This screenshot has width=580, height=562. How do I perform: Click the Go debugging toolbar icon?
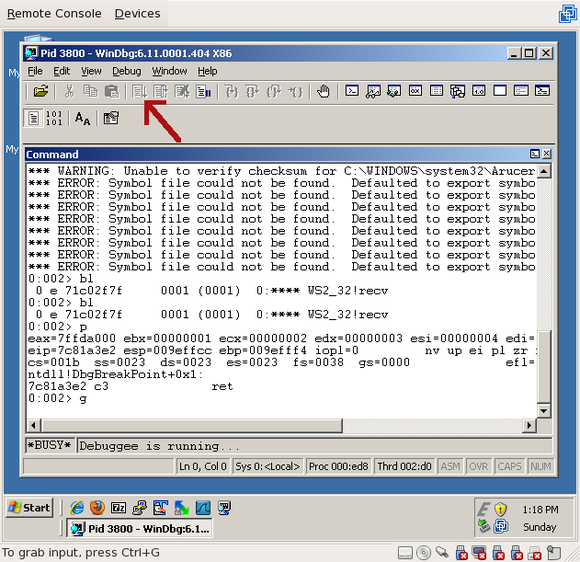tap(139, 91)
